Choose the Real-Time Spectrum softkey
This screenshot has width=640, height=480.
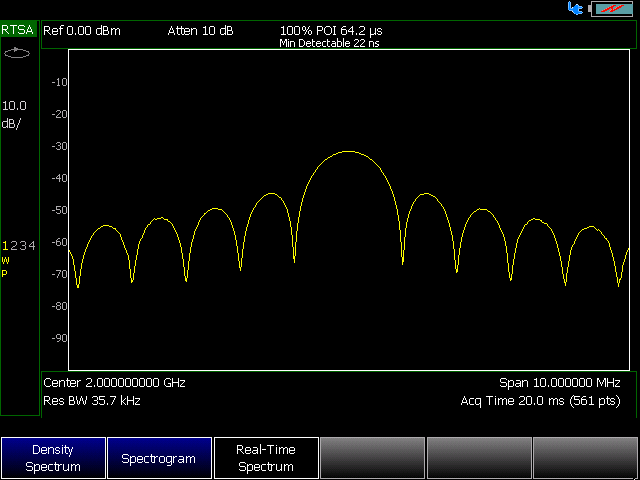point(266,458)
